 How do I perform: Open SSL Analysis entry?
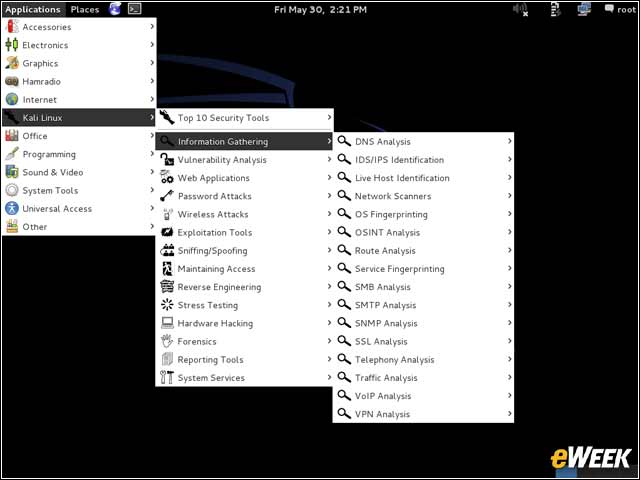(423, 341)
